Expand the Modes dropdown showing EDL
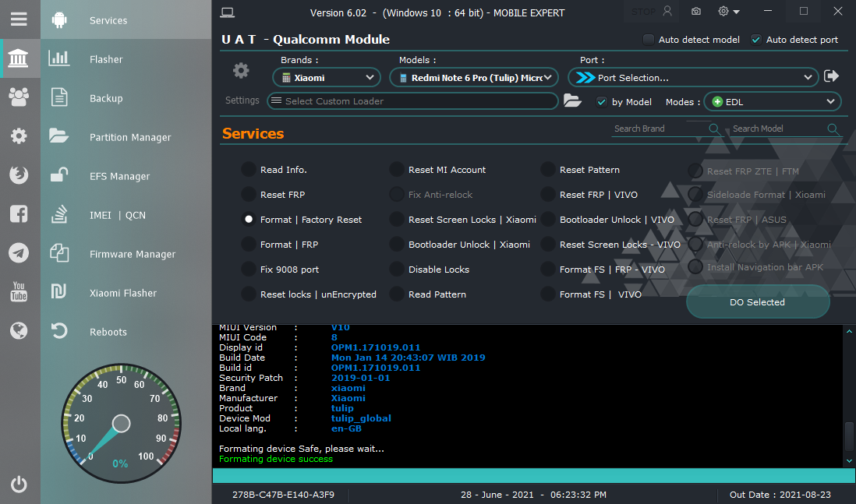This screenshot has height=504, width=856. 773,101
